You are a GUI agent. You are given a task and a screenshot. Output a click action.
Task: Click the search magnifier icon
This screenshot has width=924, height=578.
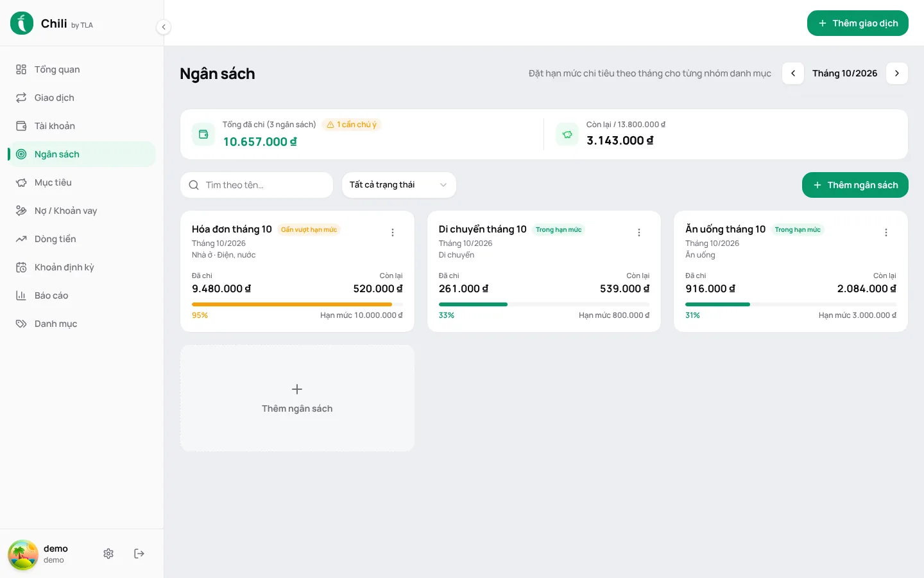coord(194,185)
